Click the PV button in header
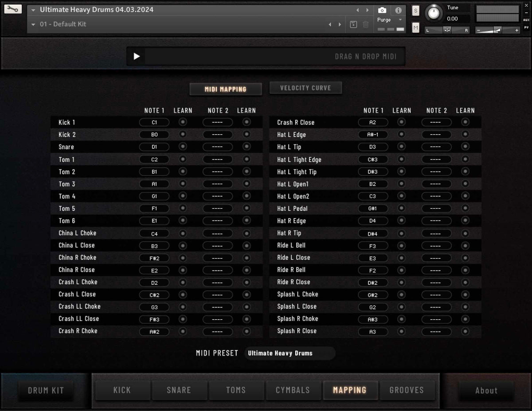 [x=526, y=27]
